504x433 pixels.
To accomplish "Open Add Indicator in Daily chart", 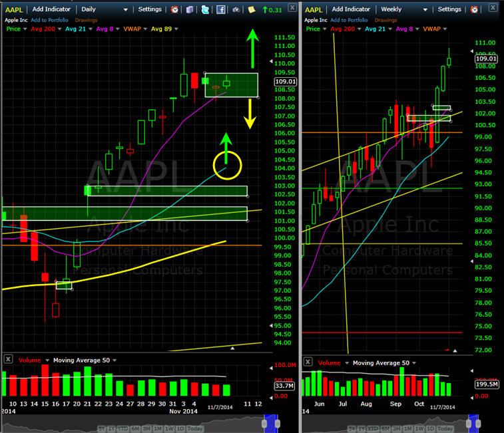I will 51,9.
